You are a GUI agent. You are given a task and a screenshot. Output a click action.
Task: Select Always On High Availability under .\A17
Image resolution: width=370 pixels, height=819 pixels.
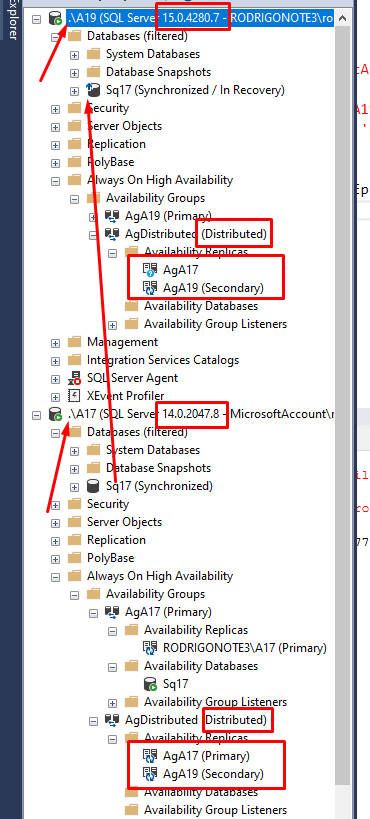click(160, 576)
